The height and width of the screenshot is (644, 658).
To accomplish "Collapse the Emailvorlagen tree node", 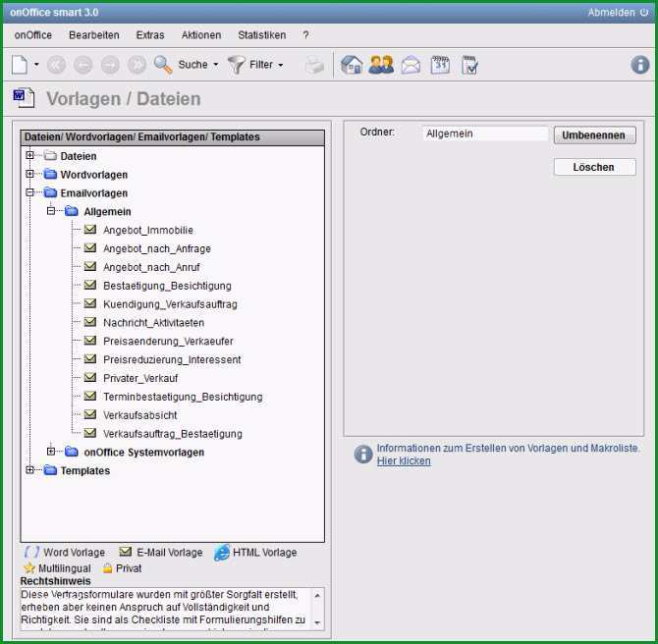I will pyautogui.click(x=29, y=192).
